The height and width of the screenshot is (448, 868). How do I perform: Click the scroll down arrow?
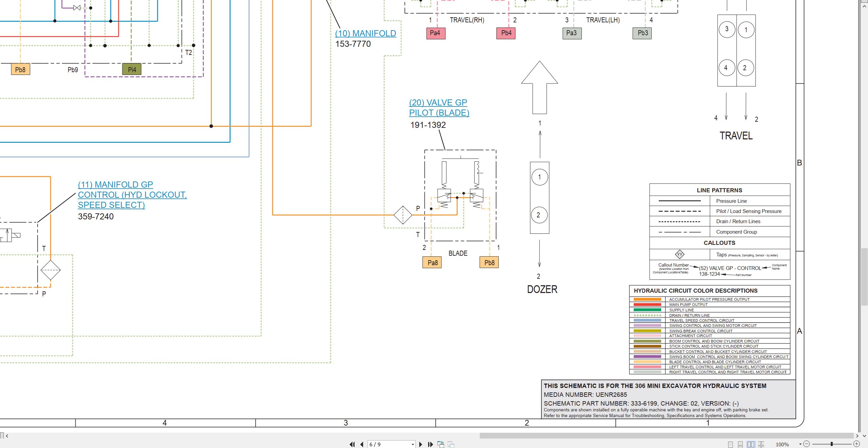point(865,436)
